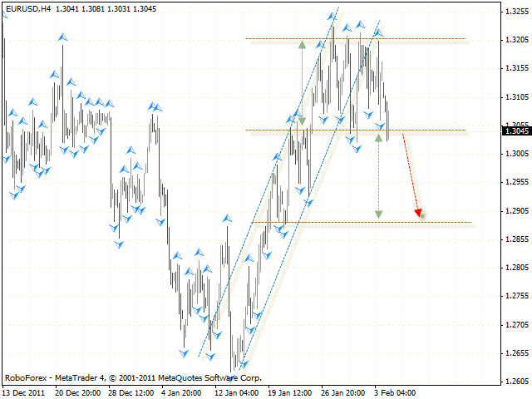Click the 3 Feb 04:00 date label
The height and width of the screenshot is (399, 532).
[x=393, y=392]
